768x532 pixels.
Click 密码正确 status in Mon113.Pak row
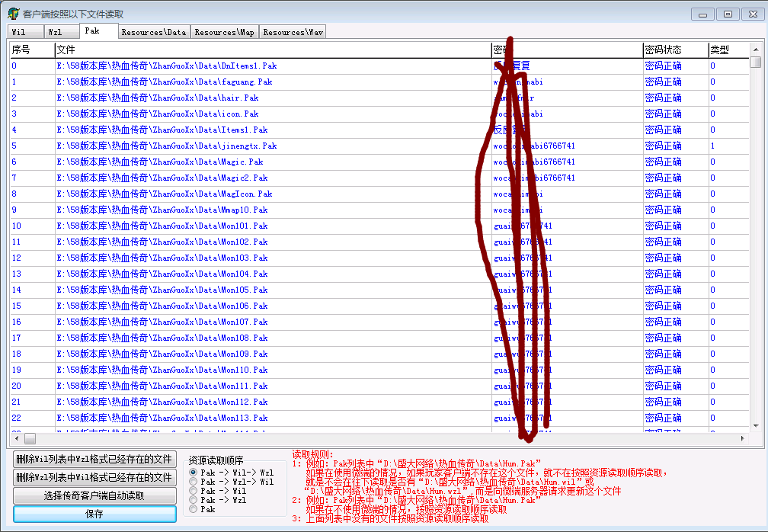tap(663, 418)
